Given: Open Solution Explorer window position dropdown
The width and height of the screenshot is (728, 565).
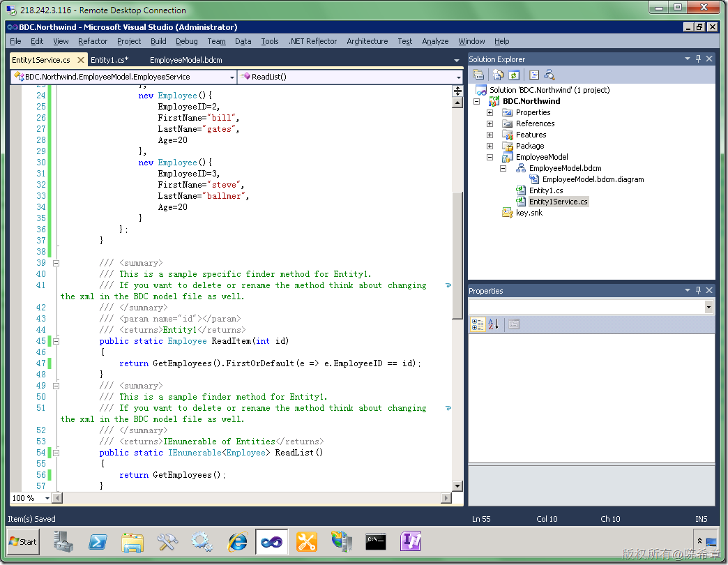Looking at the screenshot, I should coord(687,59).
